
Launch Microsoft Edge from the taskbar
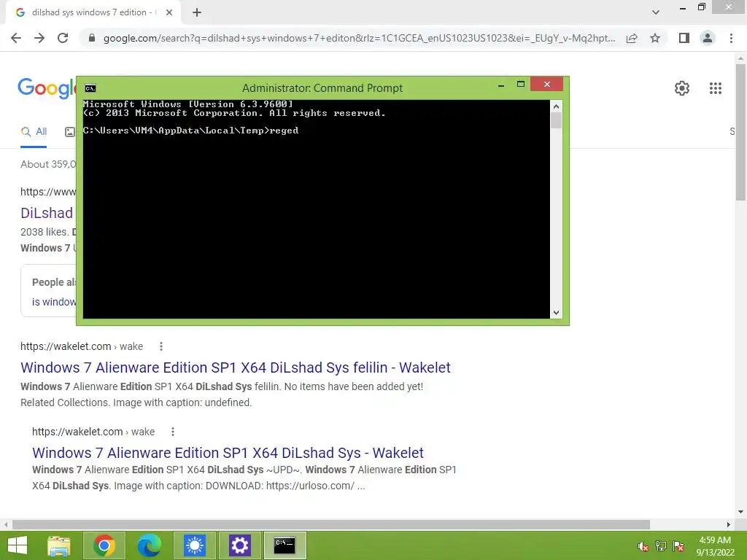[x=149, y=545]
